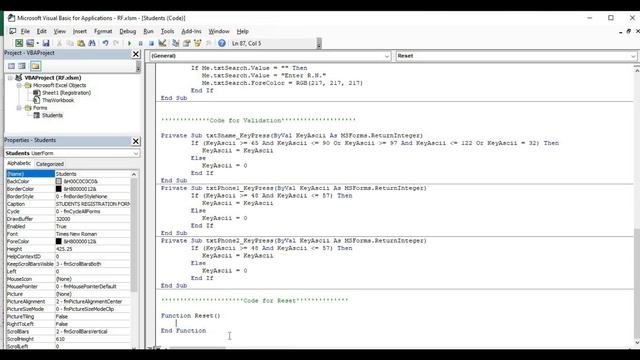Open Visual Basic Help question mark icon

222,43
